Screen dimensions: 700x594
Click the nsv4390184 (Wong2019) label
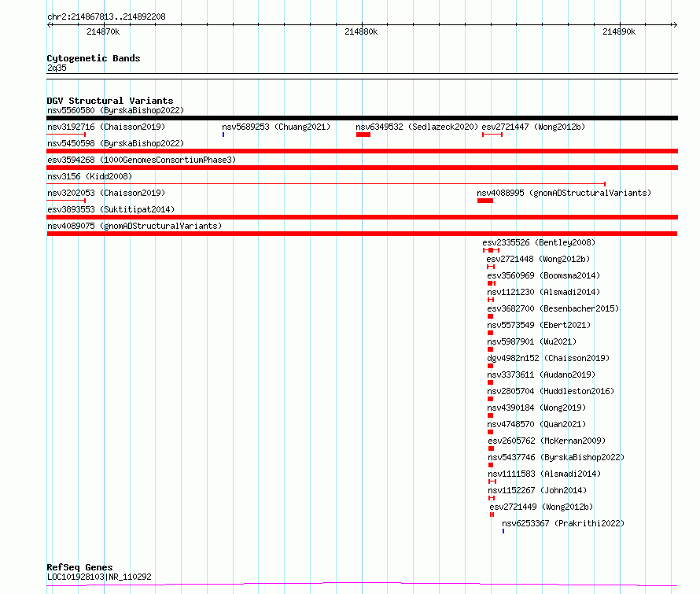pyautogui.click(x=536, y=408)
